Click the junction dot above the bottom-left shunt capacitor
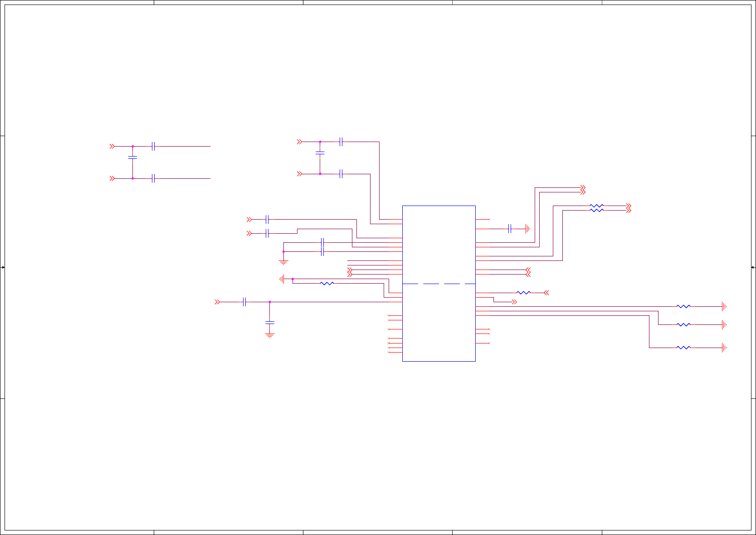 (x=270, y=302)
